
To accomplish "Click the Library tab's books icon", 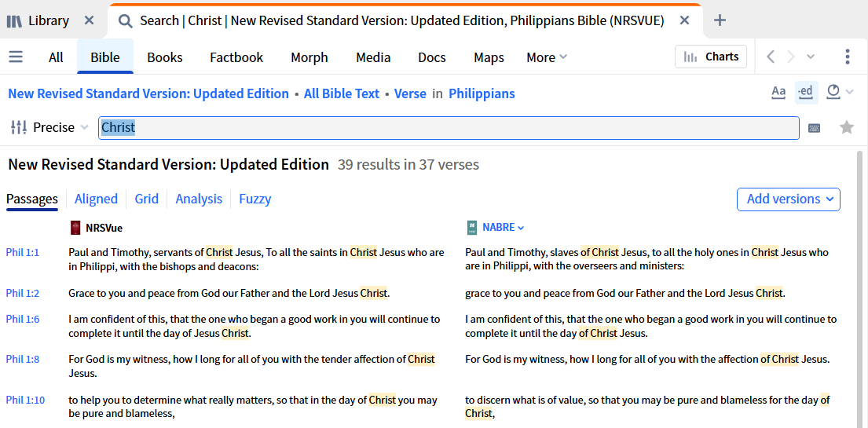I will pyautogui.click(x=14, y=21).
